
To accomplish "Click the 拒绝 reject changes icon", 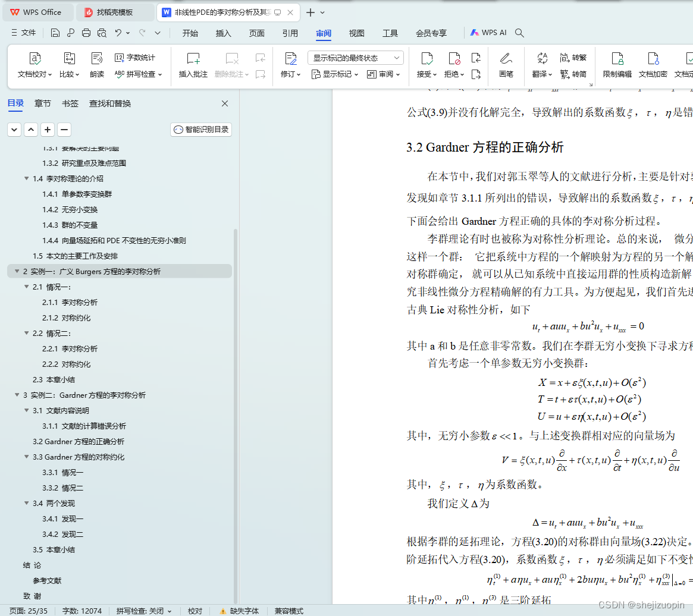I will [x=454, y=59].
